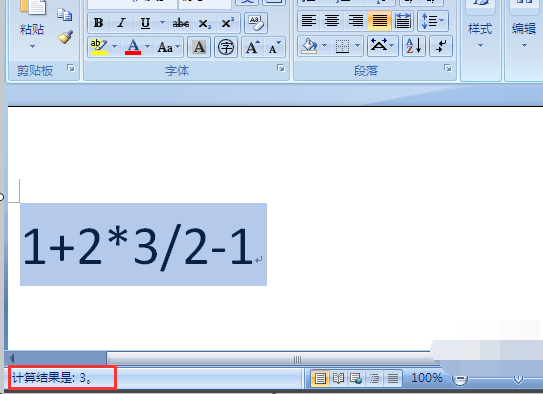543x394 pixels.
Task: Toggle Subscript formatting
Action: [x=204, y=23]
